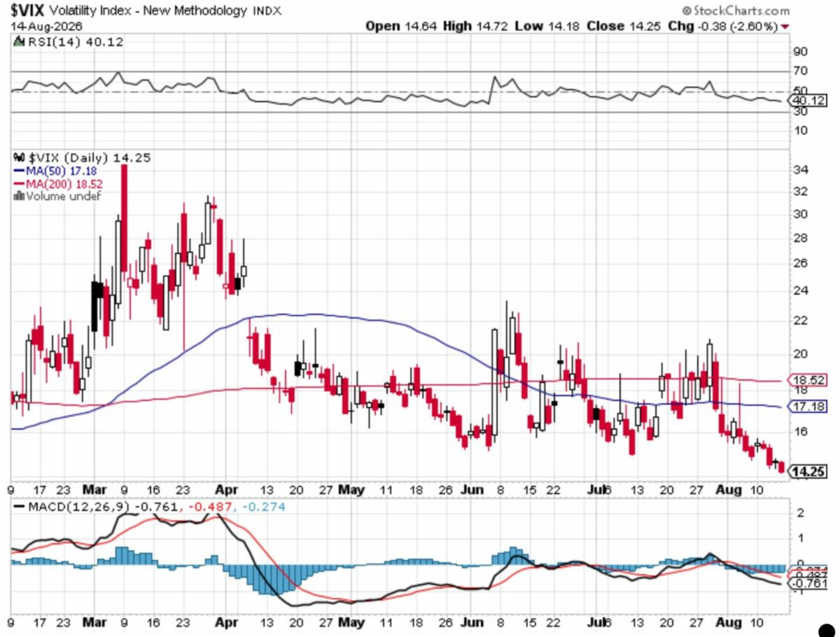Image resolution: width=840 pixels, height=637 pixels.
Task: Click the 14.25 last price tag
Action: pyautogui.click(x=808, y=472)
